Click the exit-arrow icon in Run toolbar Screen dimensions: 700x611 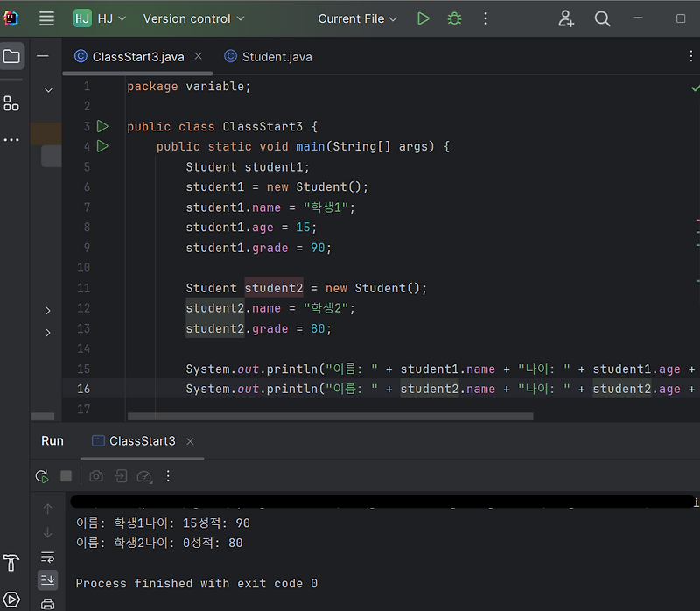(x=121, y=476)
